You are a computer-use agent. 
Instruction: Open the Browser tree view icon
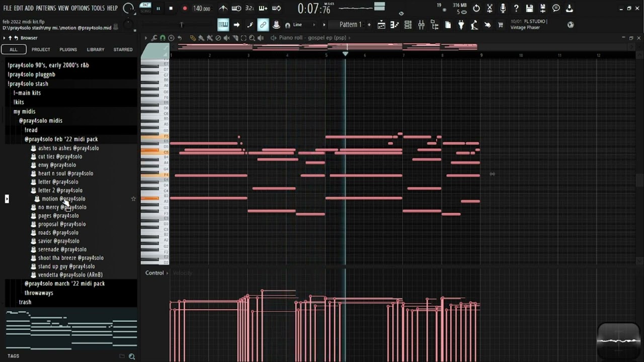[435, 25]
